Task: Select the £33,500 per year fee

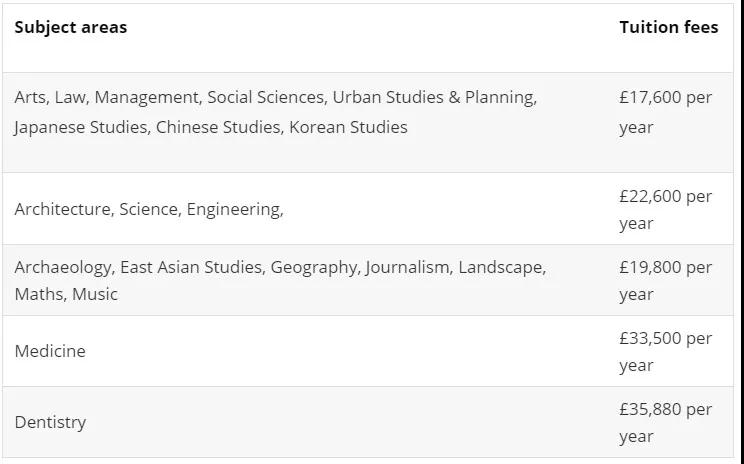Action: pos(665,352)
